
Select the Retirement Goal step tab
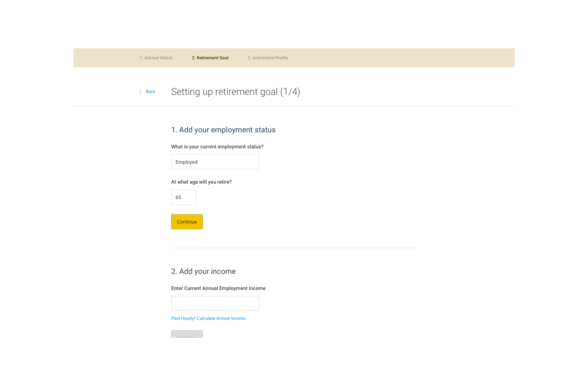point(210,58)
